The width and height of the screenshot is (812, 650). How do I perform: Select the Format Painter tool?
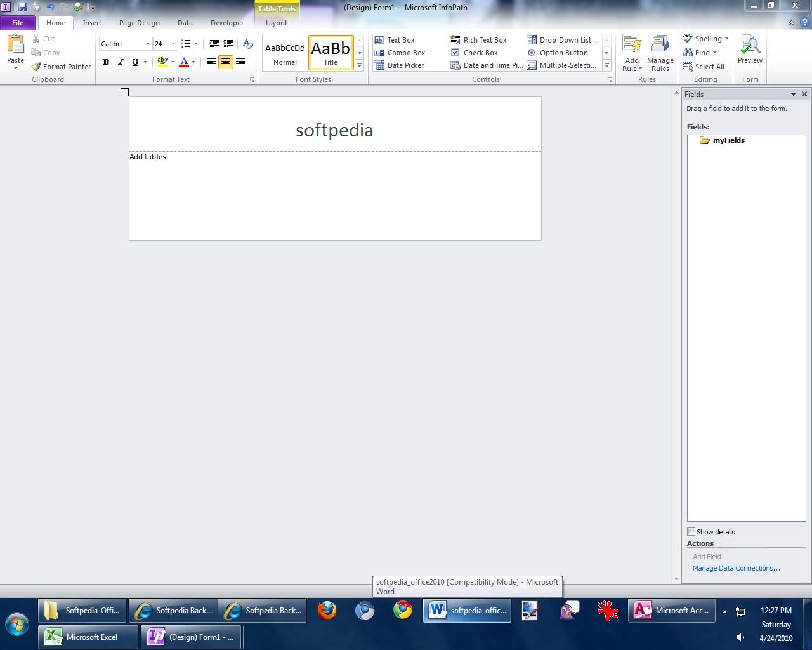pyautogui.click(x=62, y=67)
